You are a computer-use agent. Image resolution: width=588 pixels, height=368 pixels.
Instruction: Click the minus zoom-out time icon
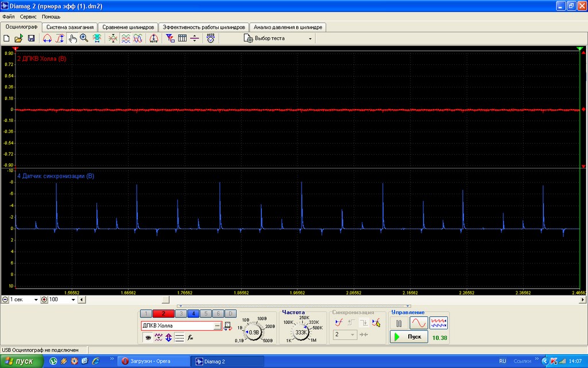pyautogui.click(x=5, y=300)
